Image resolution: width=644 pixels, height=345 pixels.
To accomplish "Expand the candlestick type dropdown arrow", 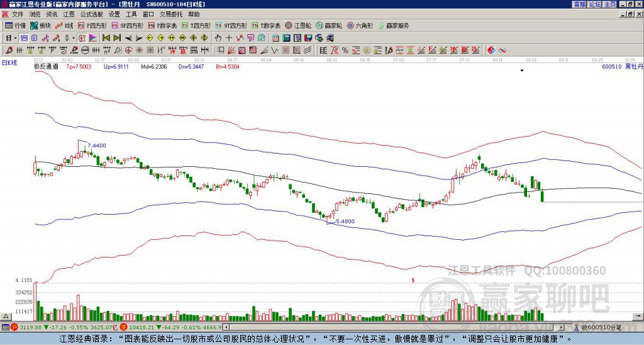I will pos(74,38).
